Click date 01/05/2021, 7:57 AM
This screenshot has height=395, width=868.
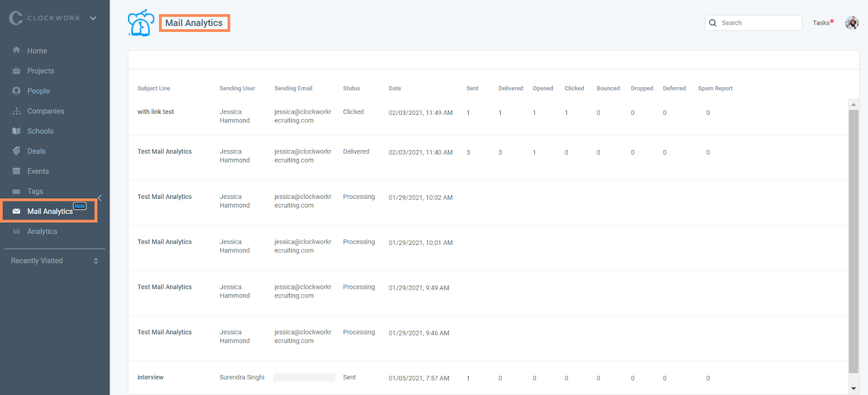[419, 379]
